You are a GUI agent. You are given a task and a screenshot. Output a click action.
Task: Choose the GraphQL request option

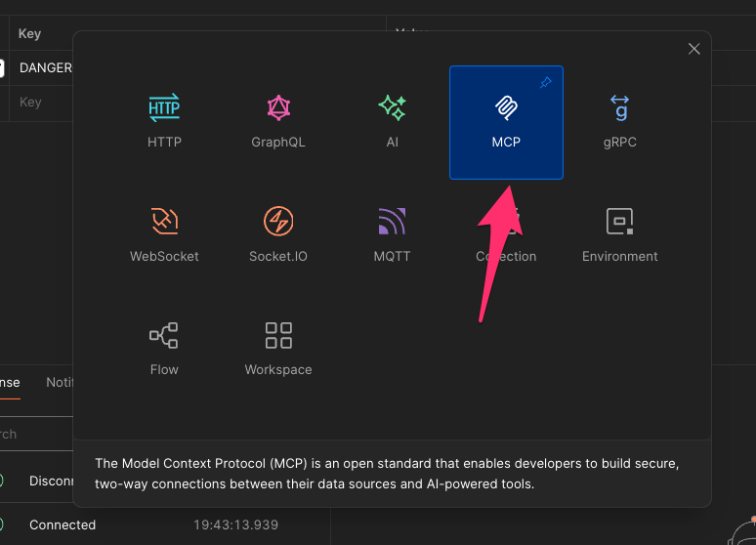[x=278, y=122]
